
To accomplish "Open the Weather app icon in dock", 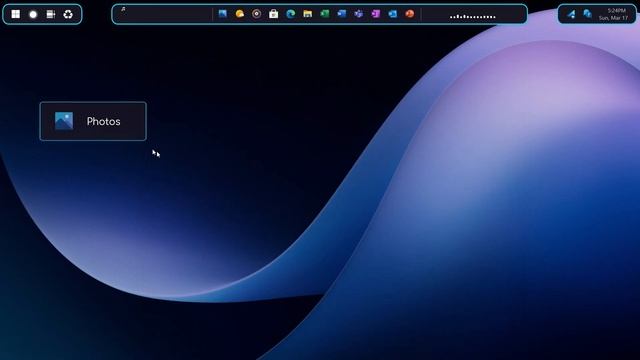I will tap(240, 14).
